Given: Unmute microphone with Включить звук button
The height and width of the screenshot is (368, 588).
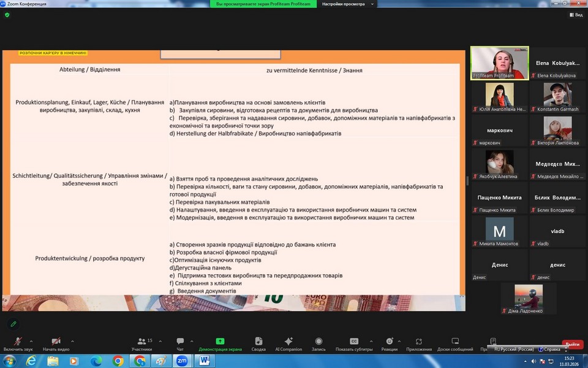Looking at the screenshot, I should (18, 343).
